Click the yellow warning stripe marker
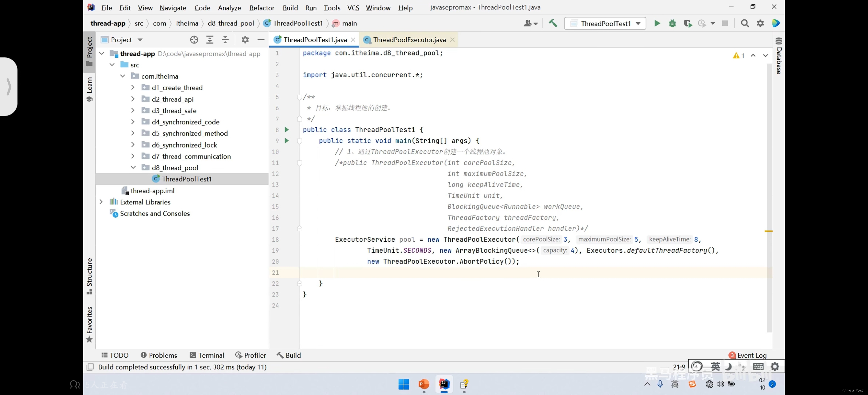 click(769, 231)
